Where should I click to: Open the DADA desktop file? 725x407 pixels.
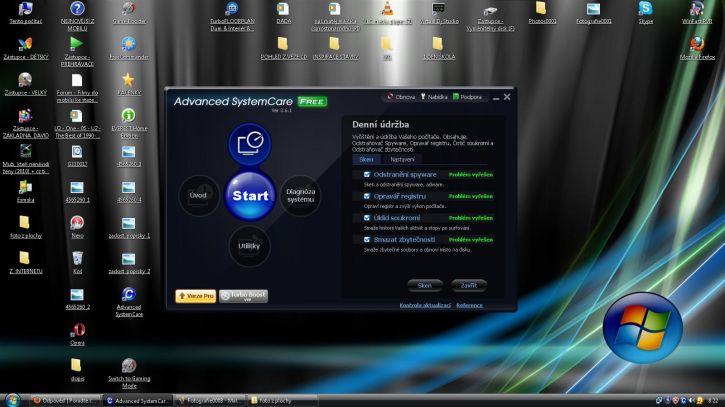pyautogui.click(x=283, y=12)
